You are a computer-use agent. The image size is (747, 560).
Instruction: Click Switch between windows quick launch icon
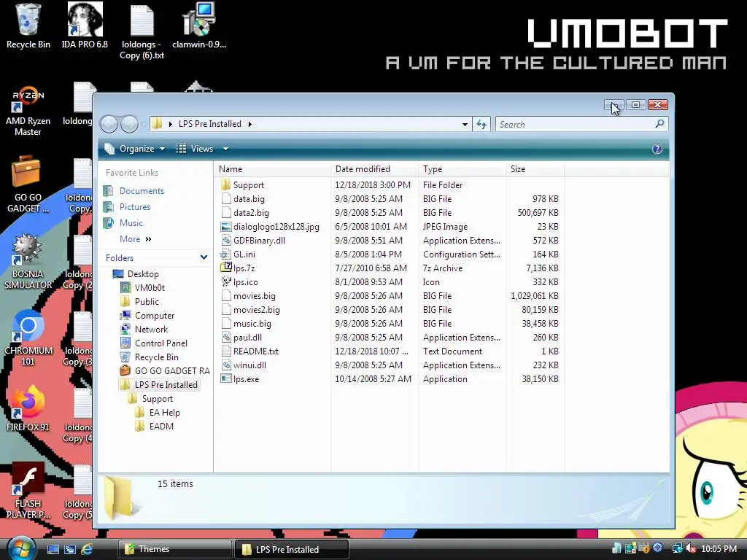point(70,549)
